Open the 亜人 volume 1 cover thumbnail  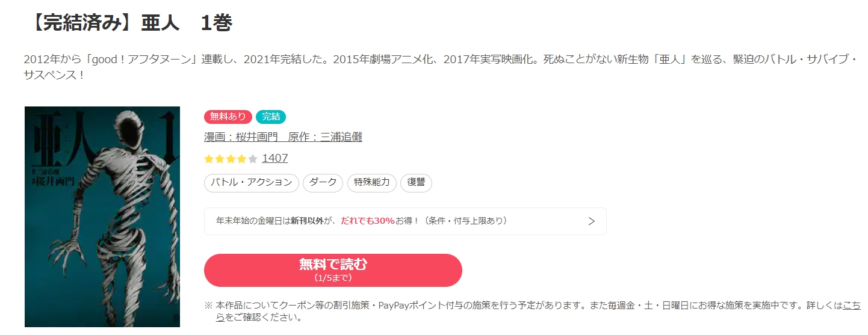[102, 217]
